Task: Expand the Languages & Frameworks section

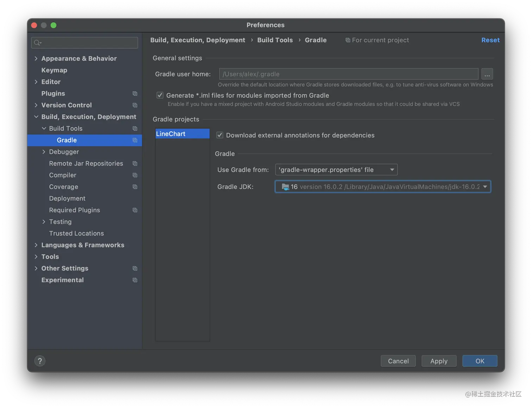Action: [36, 245]
